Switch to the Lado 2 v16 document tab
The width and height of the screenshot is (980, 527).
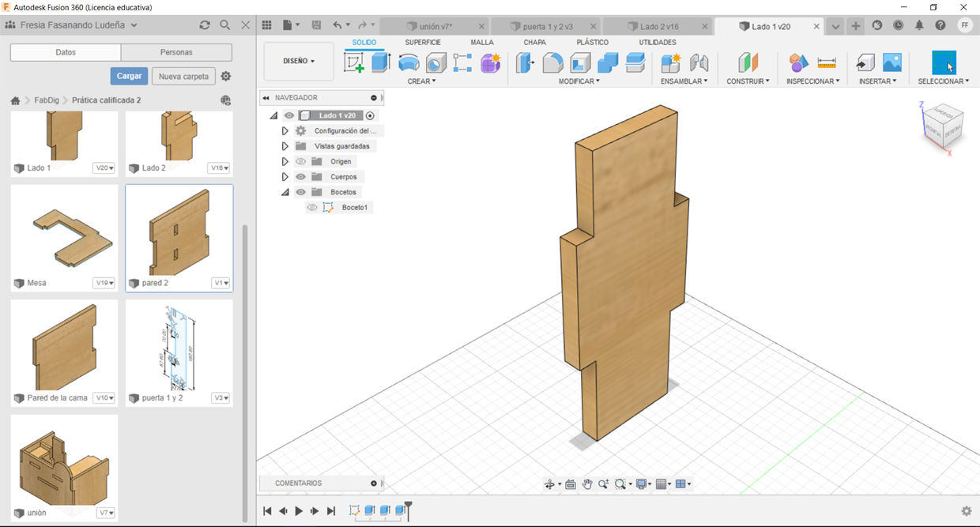[x=658, y=26]
